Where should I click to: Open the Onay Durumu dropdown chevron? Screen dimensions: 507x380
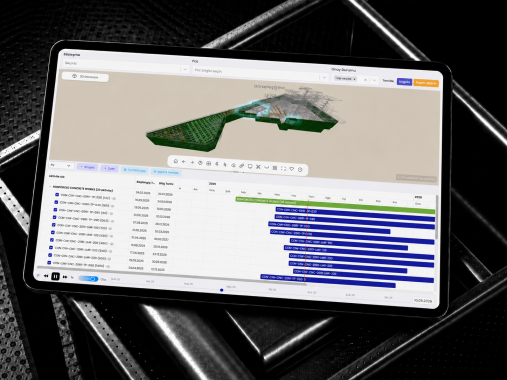(375, 80)
